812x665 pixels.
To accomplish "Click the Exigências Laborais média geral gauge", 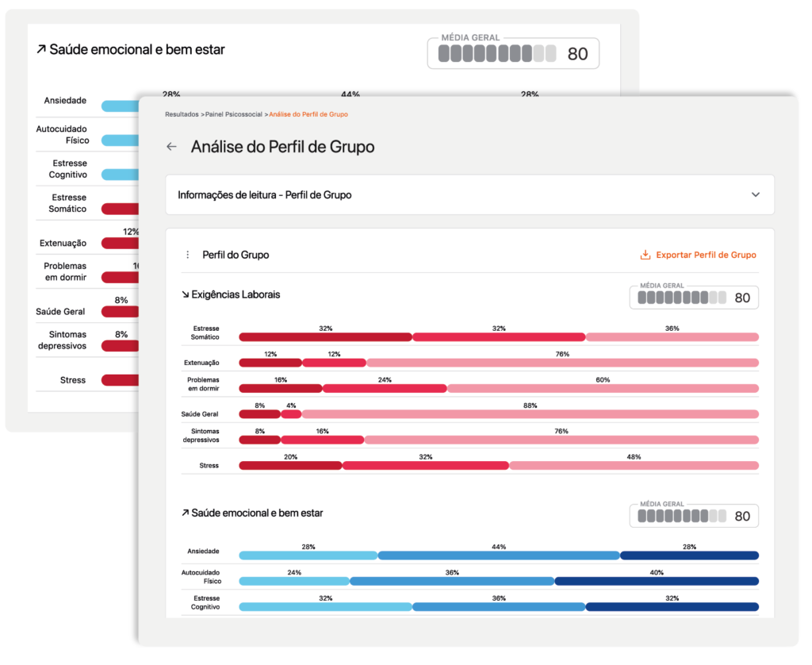I will [x=694, y=298].
